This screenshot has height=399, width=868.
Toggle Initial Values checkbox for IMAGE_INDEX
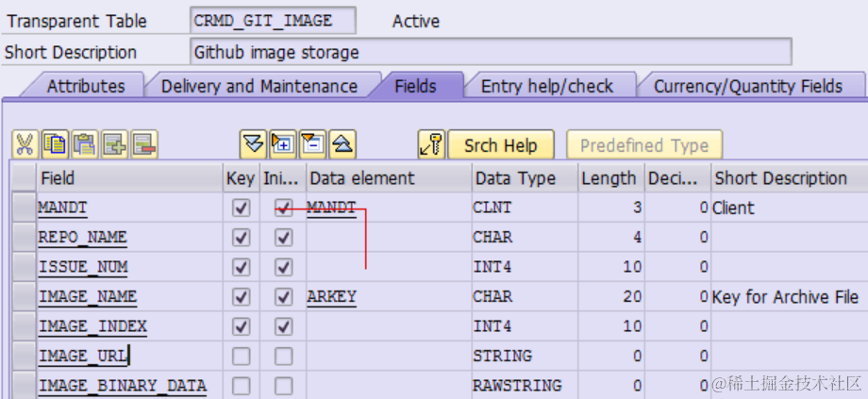[x=283, y=326]
